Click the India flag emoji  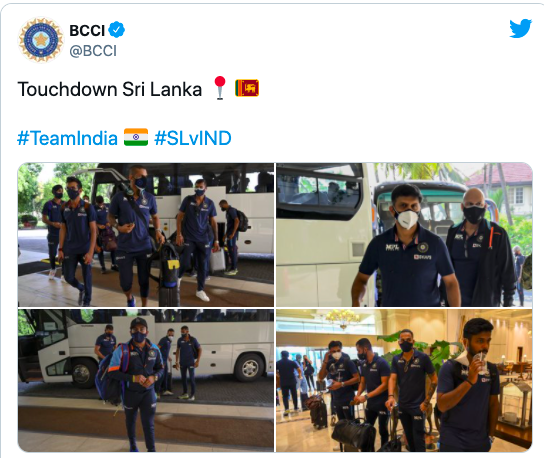136,137
